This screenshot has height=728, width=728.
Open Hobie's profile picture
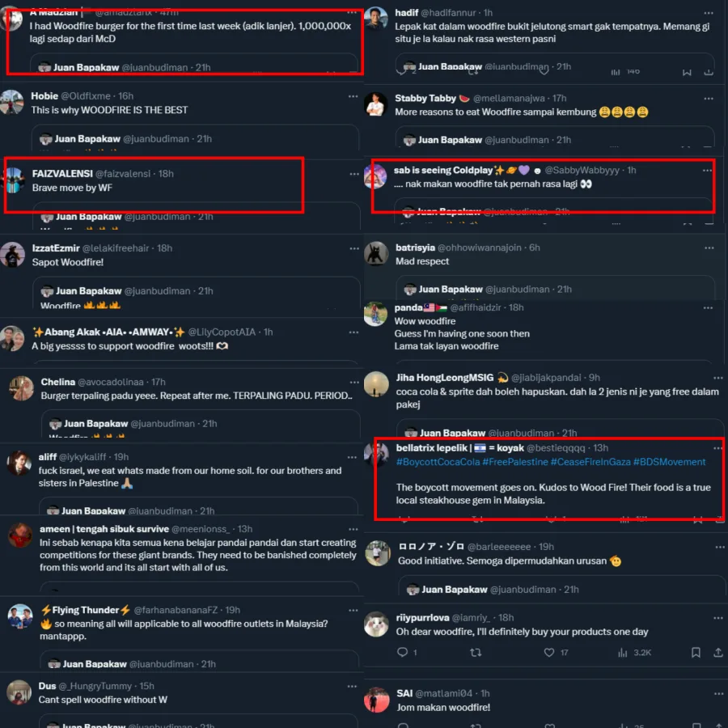click(11, 102)
